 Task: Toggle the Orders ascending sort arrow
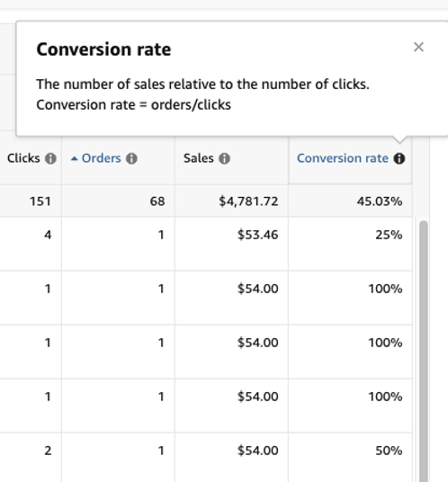click(74, 158)
